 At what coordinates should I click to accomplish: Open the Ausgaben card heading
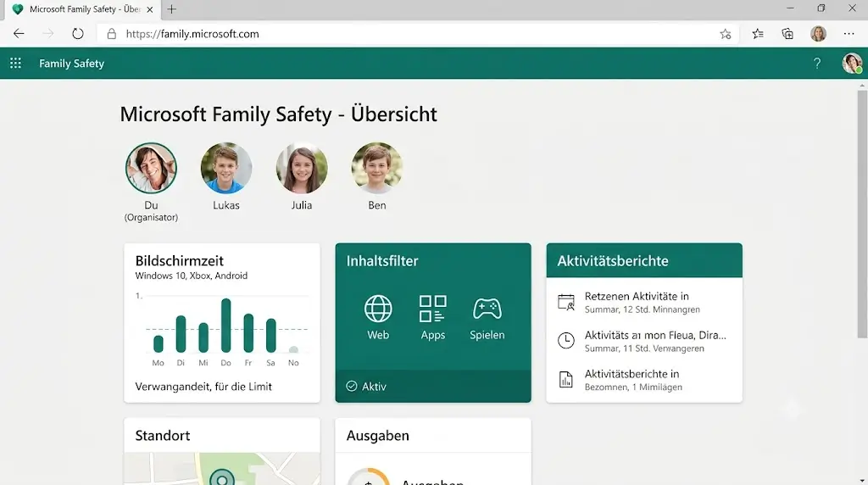377,436
